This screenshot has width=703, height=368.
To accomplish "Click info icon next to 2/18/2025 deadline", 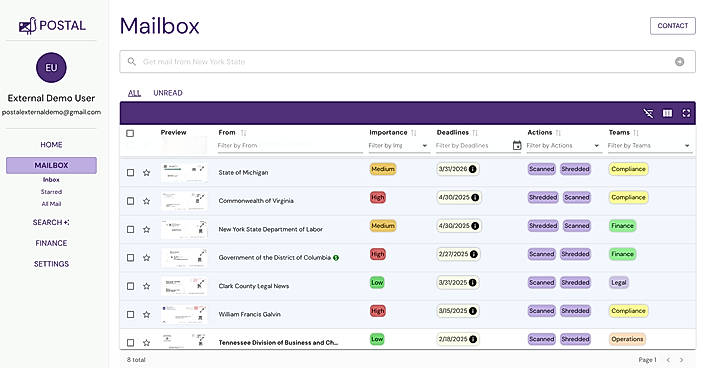I will tap(473, 339).
